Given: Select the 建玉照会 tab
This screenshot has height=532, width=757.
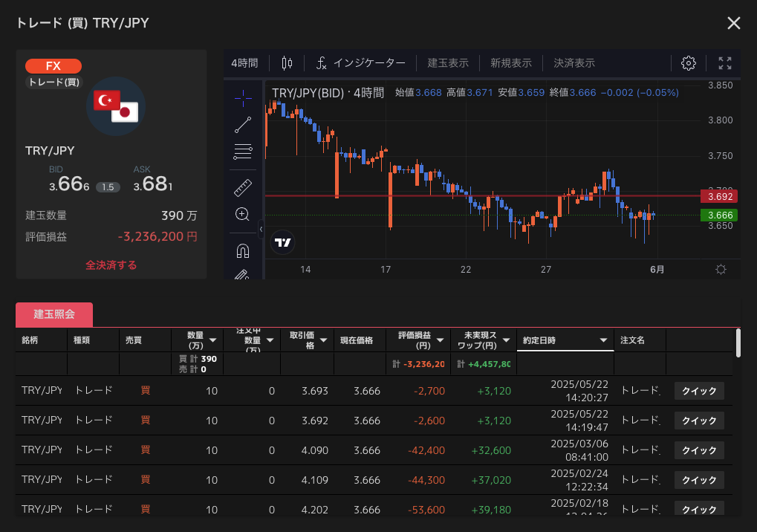Looking at the screenshot, I should (x=54, y=314).
